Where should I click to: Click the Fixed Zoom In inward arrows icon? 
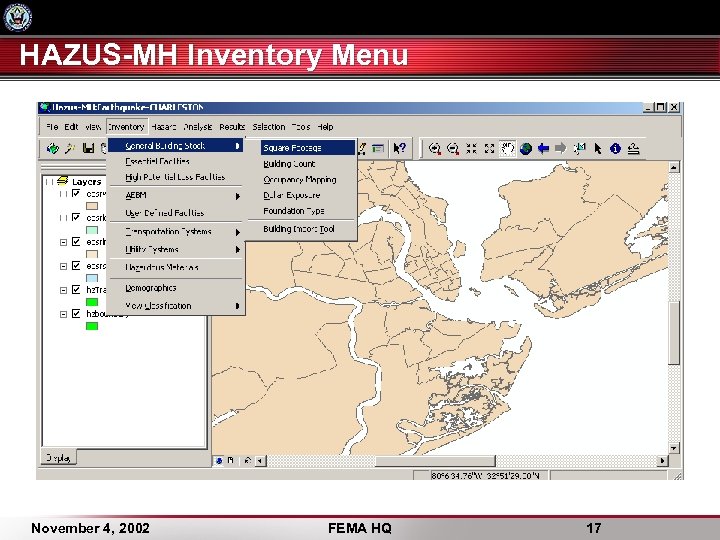(x=471, y=148)
